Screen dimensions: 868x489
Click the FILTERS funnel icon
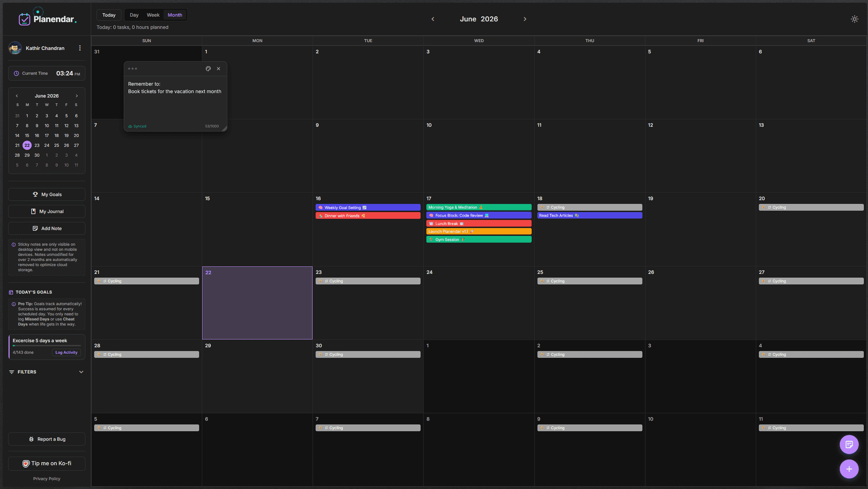point(12,372)
